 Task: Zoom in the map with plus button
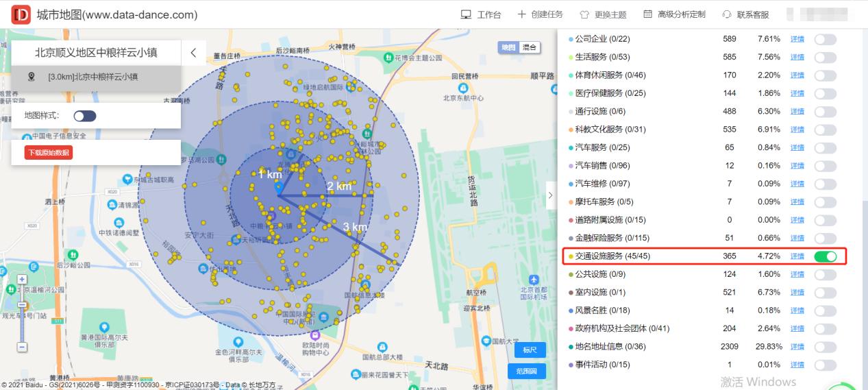[22, 280]
